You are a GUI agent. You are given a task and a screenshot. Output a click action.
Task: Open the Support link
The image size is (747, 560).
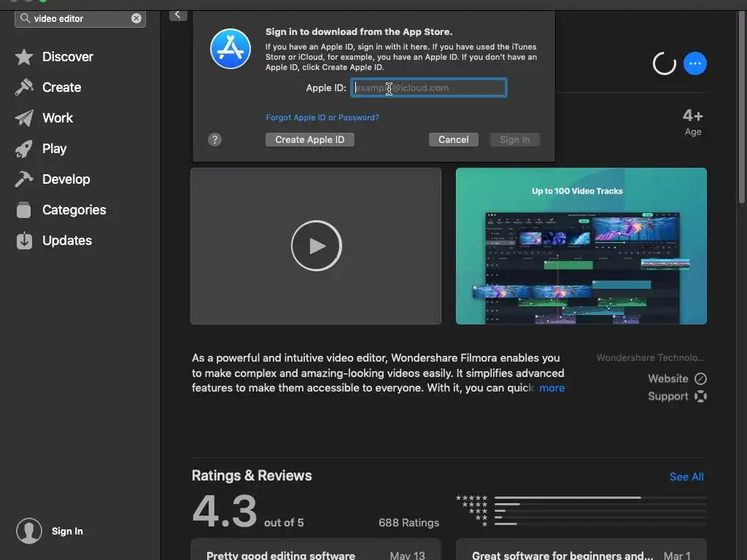(x=668, y=396)
